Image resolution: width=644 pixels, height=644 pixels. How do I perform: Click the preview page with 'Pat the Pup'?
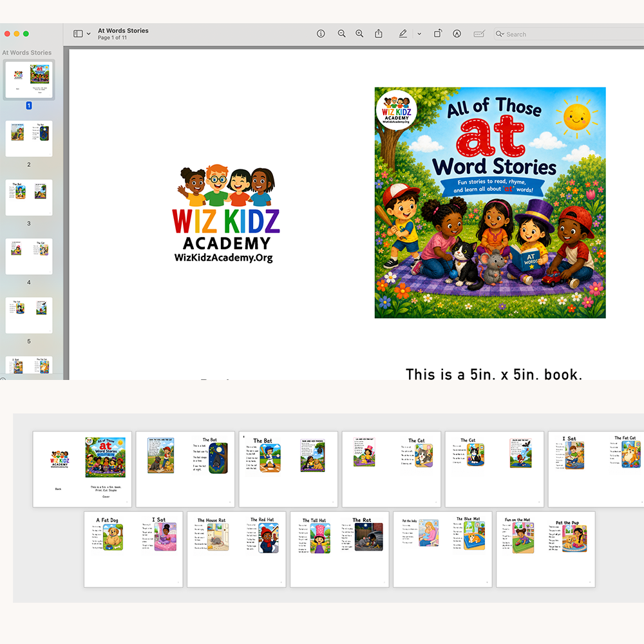(x=546, y=549)
